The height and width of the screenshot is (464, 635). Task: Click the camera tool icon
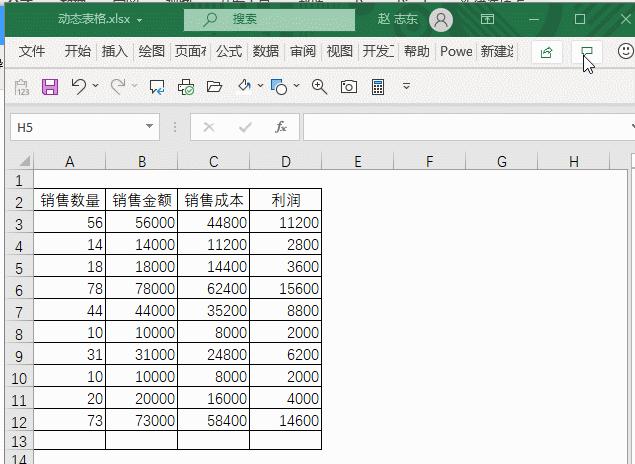(349, 87)
